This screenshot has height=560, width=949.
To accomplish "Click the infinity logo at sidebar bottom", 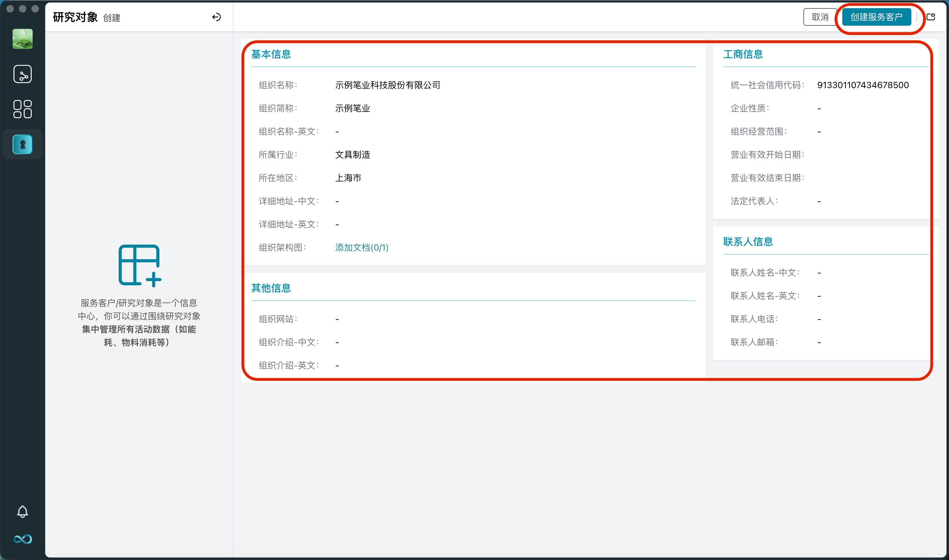I will (22, 539).
